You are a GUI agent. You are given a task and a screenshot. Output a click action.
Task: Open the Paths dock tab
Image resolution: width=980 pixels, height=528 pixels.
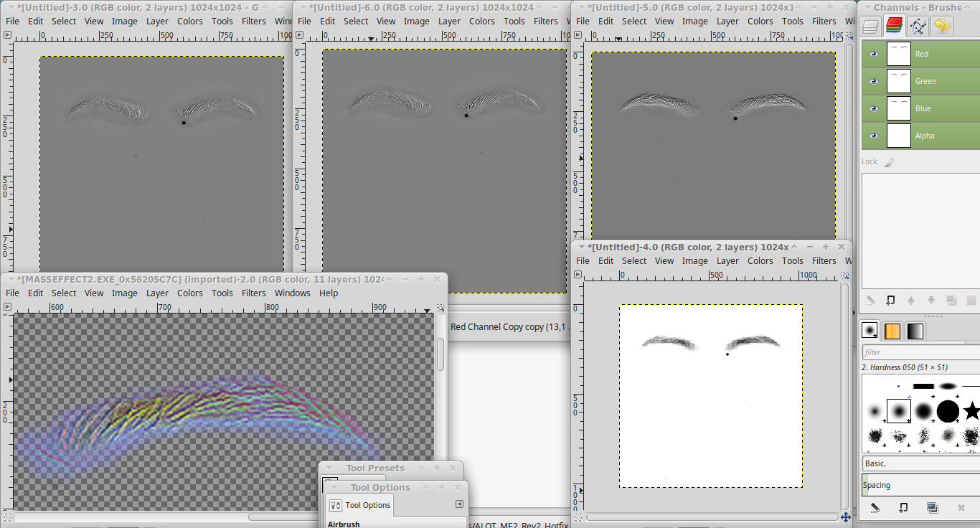click(918, 27)
